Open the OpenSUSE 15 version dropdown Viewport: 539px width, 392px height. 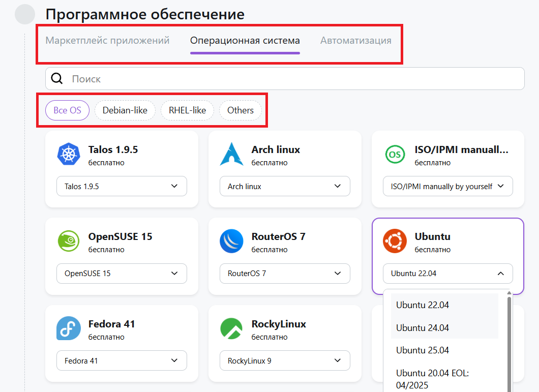click(122, 274)
